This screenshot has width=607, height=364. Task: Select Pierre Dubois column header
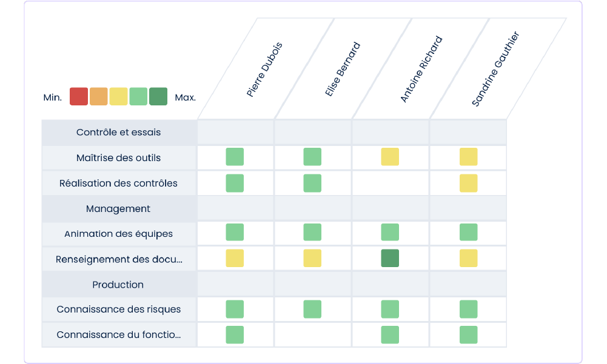point(264,70)
